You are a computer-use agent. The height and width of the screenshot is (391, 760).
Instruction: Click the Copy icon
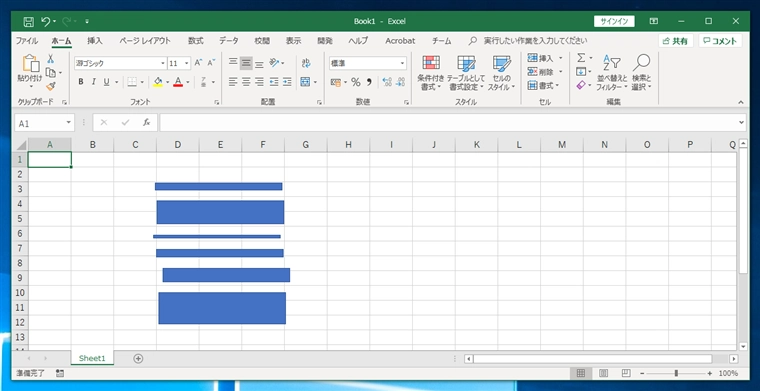(x=50, y=73)
